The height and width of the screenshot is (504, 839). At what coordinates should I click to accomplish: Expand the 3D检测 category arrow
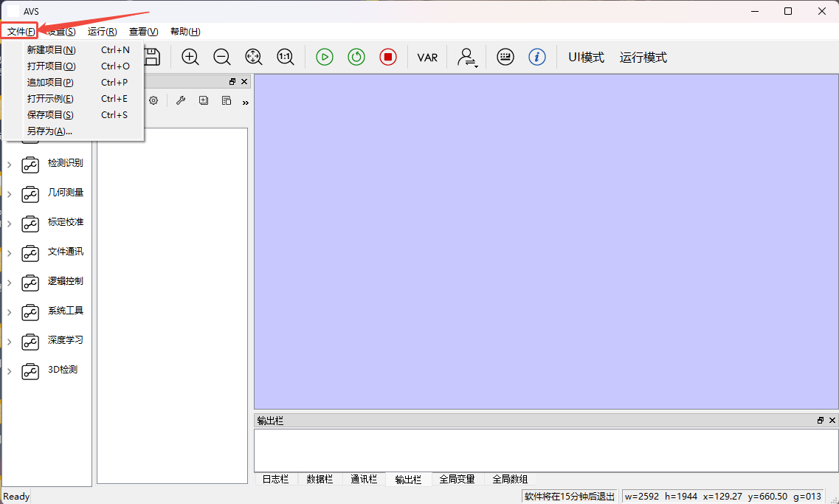pos(10,371)
